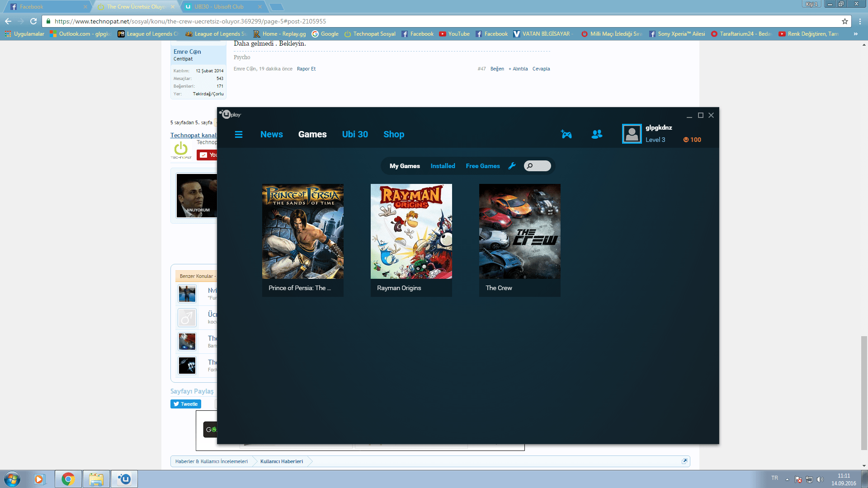
Task: Switch to the Ubi 30 tab
Action: tap(355, 134)
